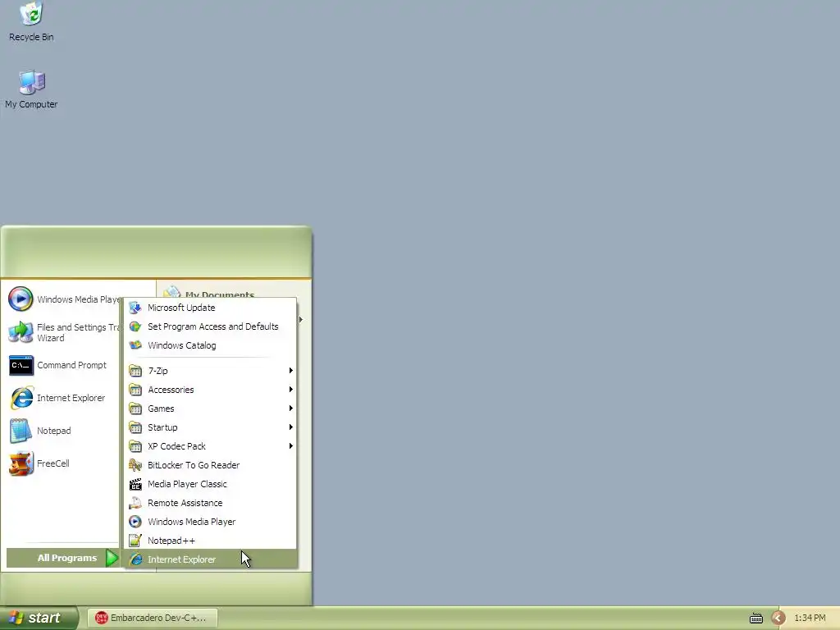The width and height of the screenshot is (840, 630).
Task: Click the Notepad++ icon
Action: (135, 541)
